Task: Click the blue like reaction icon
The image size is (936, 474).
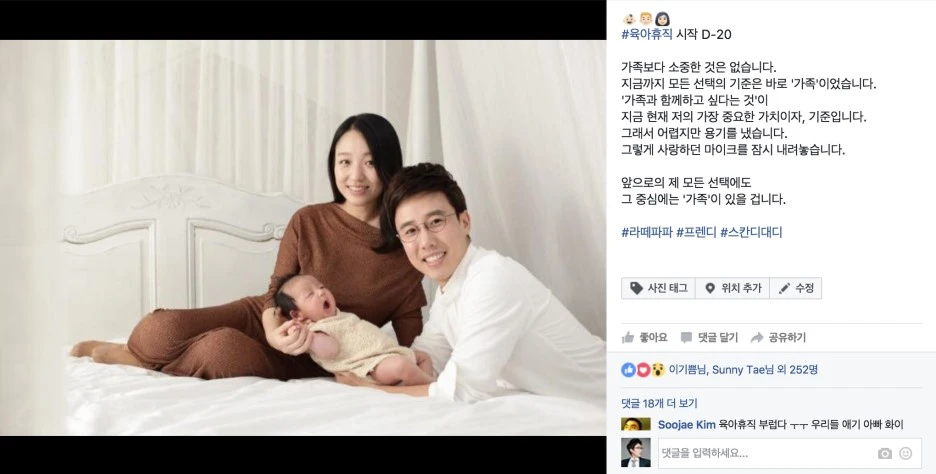Action: (x=629, y=370)
